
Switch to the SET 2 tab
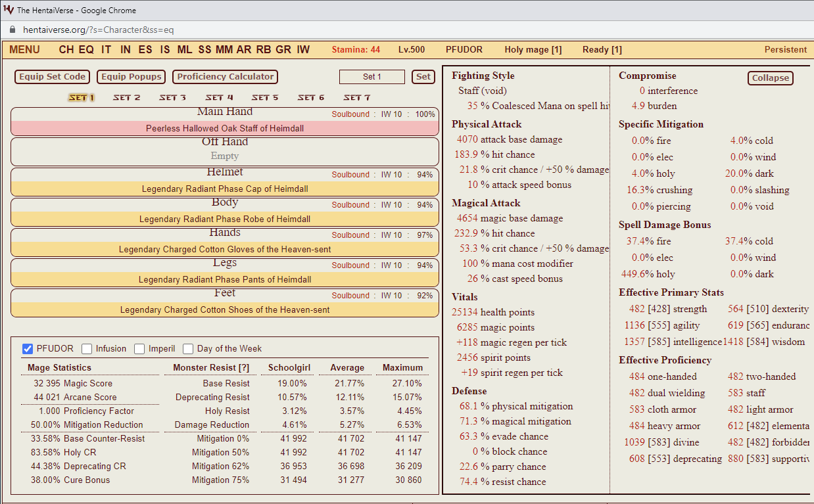pyautogui.click(x=127, y=97)
